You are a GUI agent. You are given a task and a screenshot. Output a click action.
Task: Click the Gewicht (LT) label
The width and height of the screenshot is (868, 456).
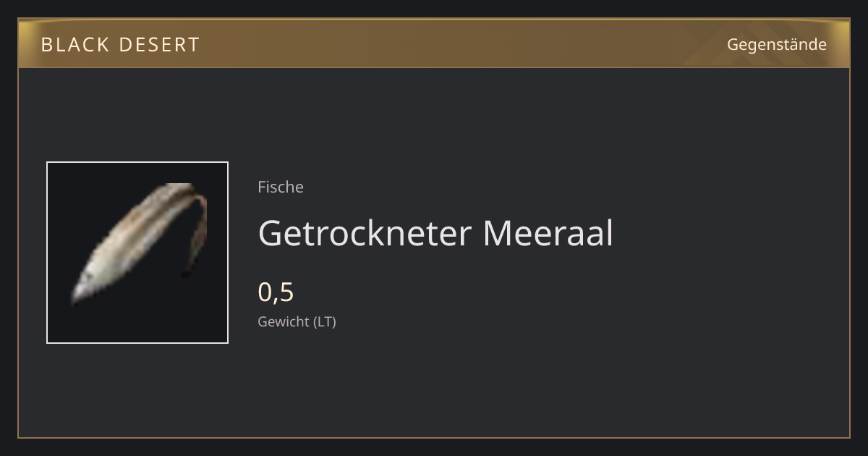point(297,322)
